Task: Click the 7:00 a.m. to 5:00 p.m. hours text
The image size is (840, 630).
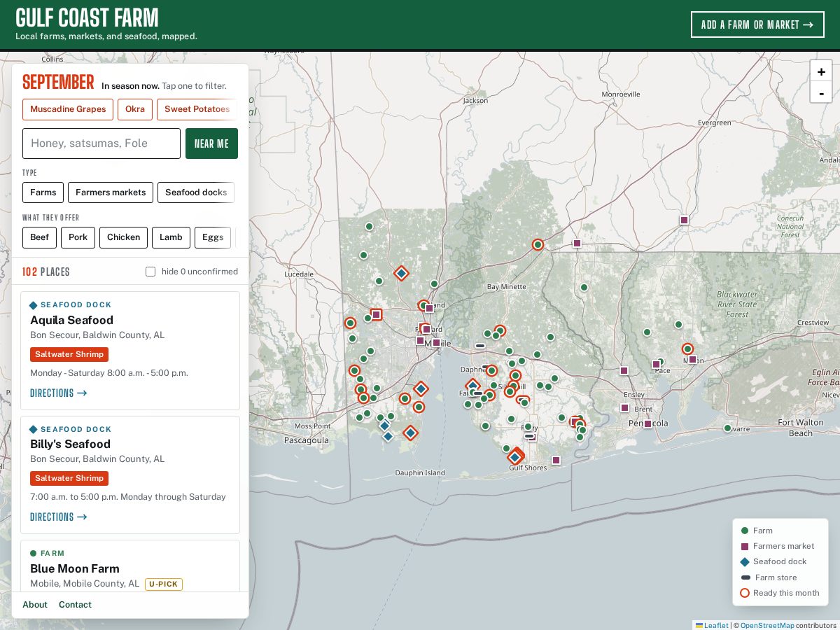Action: click(128, 497)
